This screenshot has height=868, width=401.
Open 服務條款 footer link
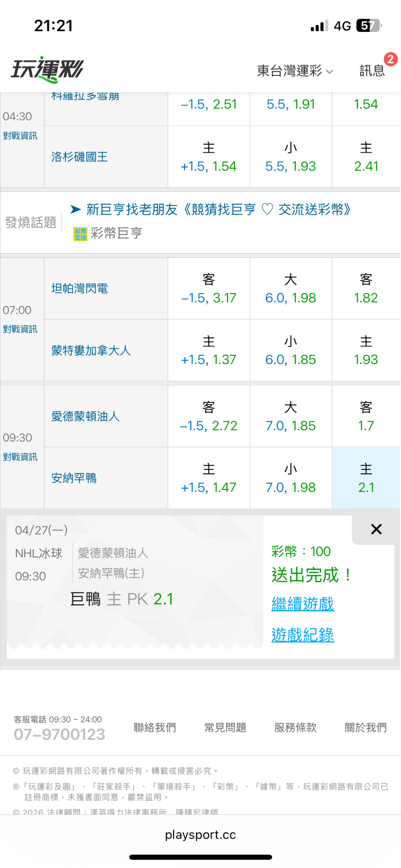click(x=295, y=727)
